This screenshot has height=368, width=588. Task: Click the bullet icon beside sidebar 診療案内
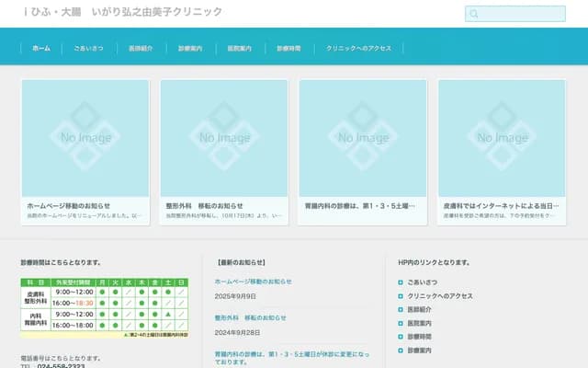click(x=401, y=351)
